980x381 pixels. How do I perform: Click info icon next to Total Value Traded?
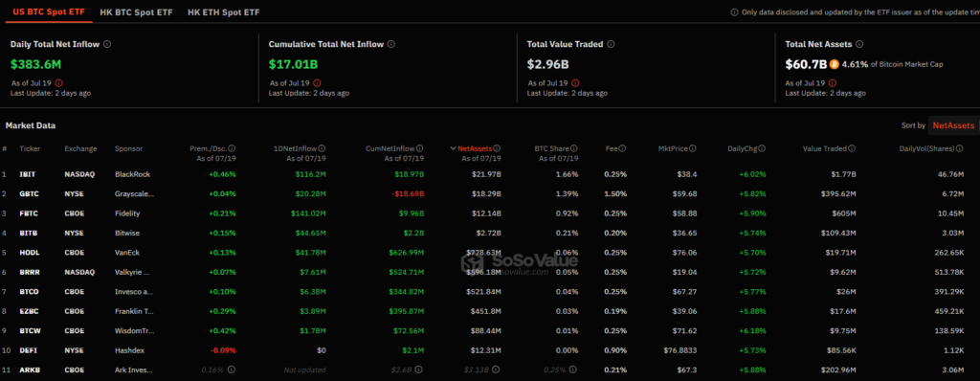(x=612, y=44)
